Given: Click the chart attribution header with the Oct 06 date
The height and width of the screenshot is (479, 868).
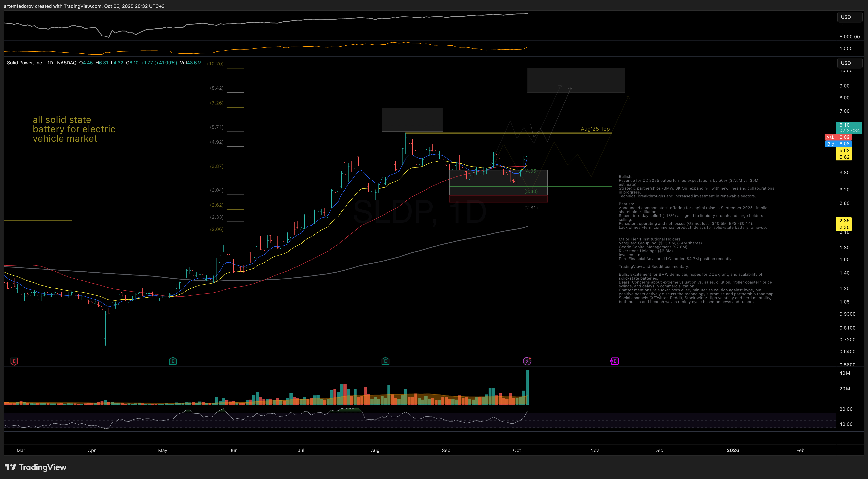Looking at the screenshot, I should coord(84,6).
